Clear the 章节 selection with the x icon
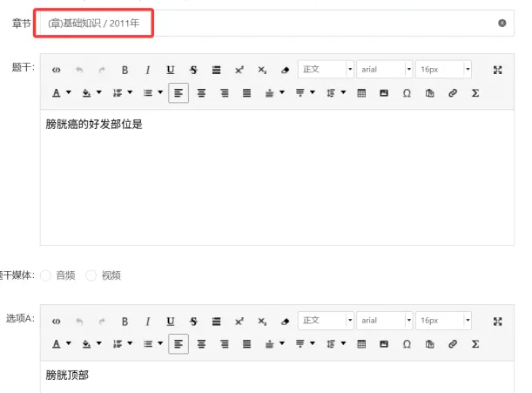 tap(502, 24)
